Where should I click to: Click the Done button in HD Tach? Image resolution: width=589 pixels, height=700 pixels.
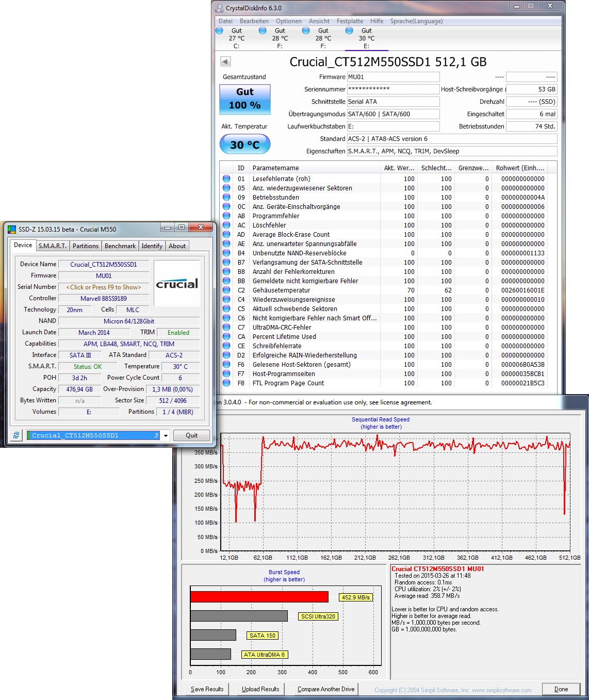pyautogui.click(x=561, y=689)
